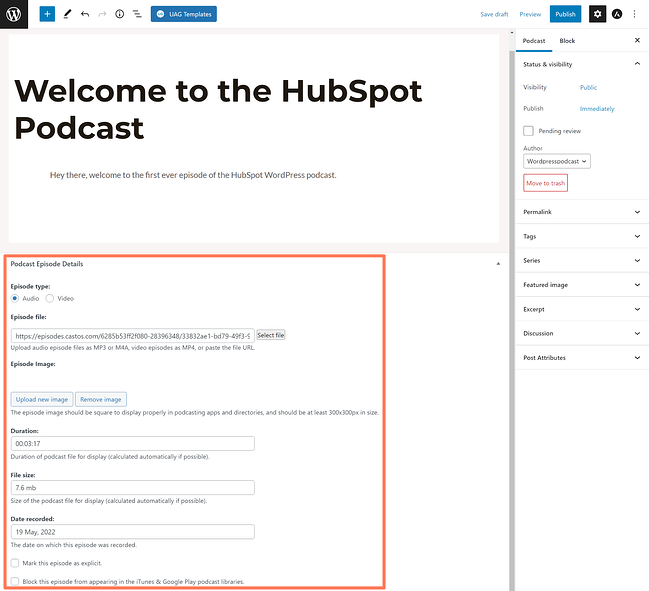649x591 pixels.
Task: Expand the Tags panel
Action: [x=582, y=236]
